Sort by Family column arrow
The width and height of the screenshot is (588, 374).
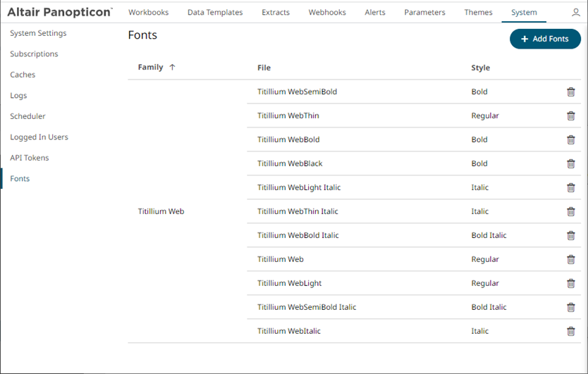point(172,68)
